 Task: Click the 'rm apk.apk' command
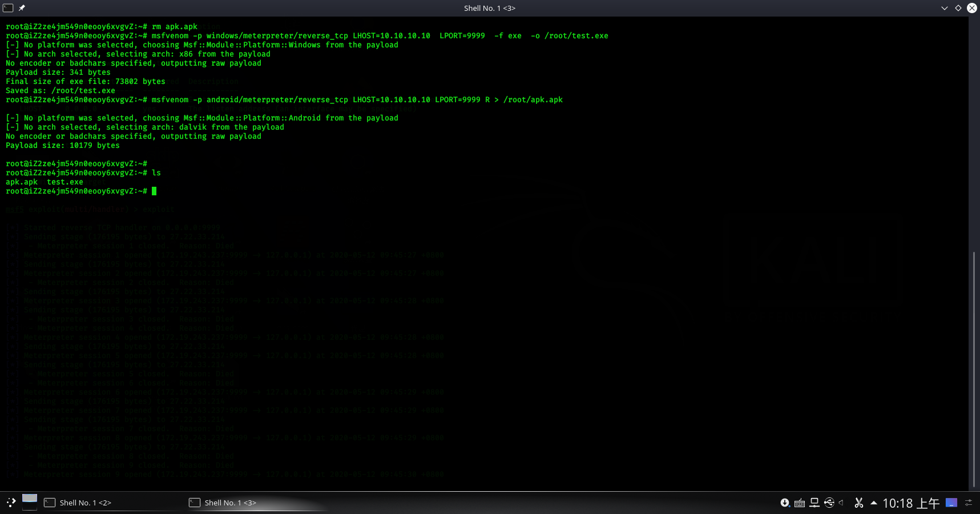[x=175, y=27]
